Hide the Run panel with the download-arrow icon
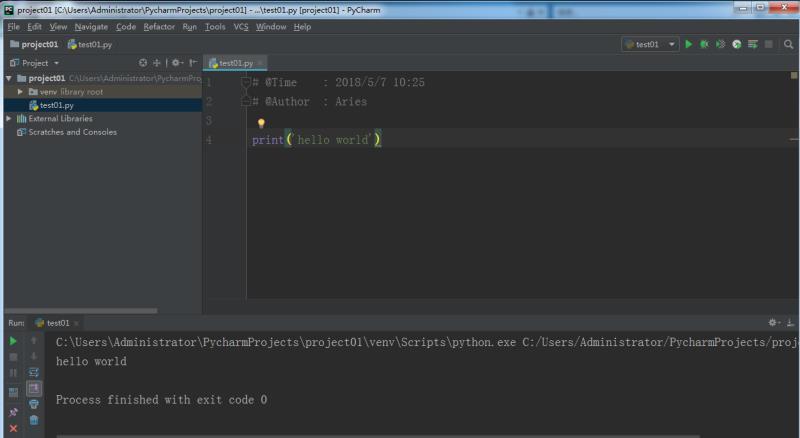 [790, 323]
